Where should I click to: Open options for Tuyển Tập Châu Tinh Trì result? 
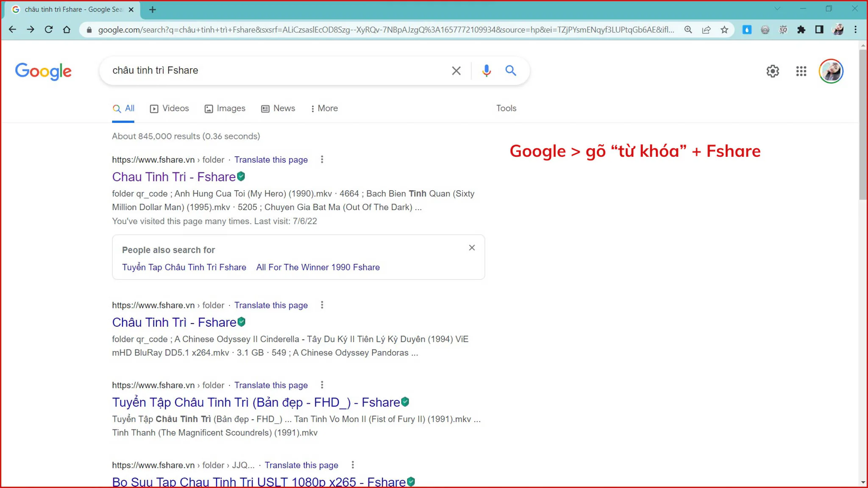point(322,385)
